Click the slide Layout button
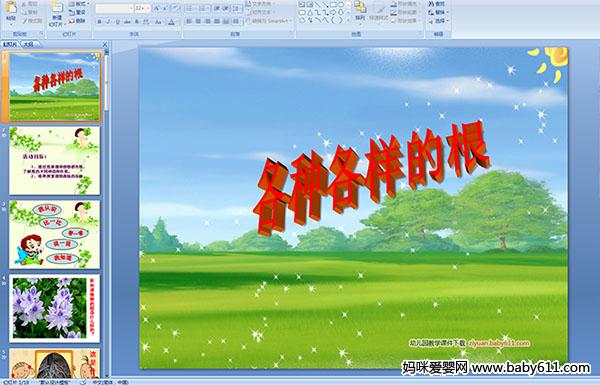This screenshot has height=385, width=600. [78, 4]
